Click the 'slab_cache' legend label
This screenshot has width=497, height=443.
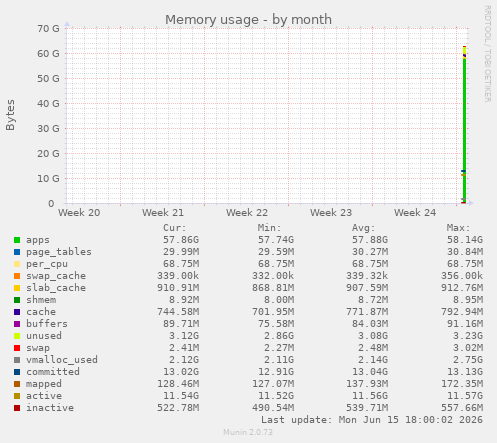tap(56, 288)
